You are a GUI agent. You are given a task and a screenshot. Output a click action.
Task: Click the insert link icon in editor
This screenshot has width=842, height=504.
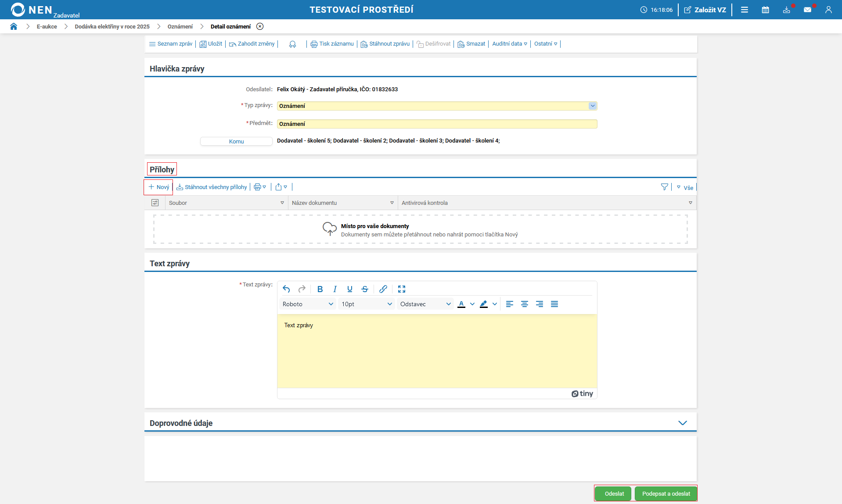point(383,289)
